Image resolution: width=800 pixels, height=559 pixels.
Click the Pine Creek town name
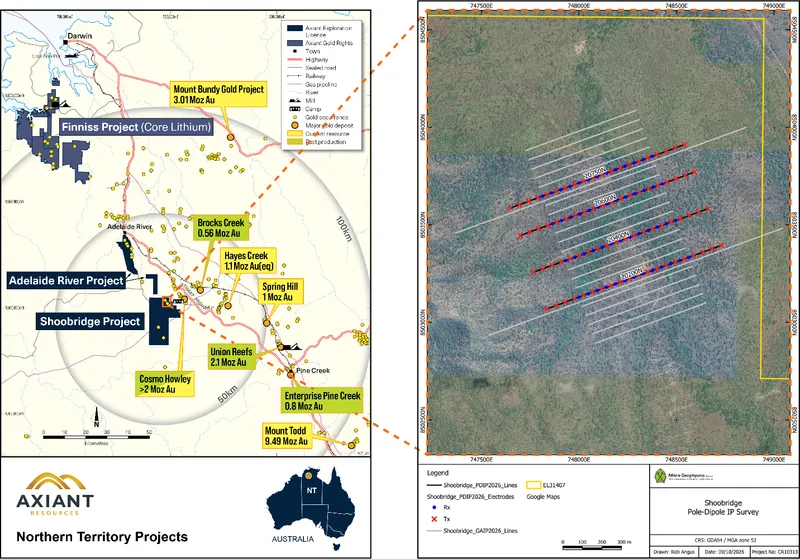(x=313, y=370)
